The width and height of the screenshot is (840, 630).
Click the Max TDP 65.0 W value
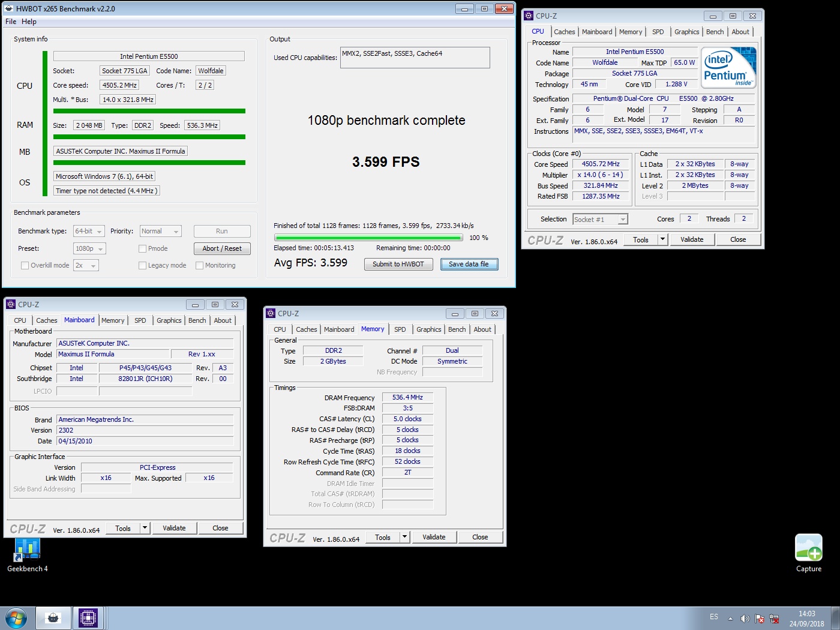click(684, 62)
